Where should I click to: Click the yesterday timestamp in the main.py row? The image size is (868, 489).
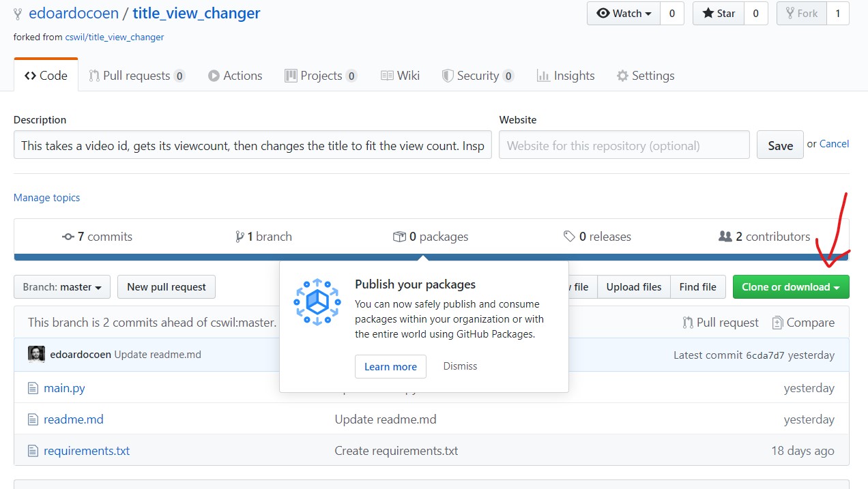tap(809, 388)
